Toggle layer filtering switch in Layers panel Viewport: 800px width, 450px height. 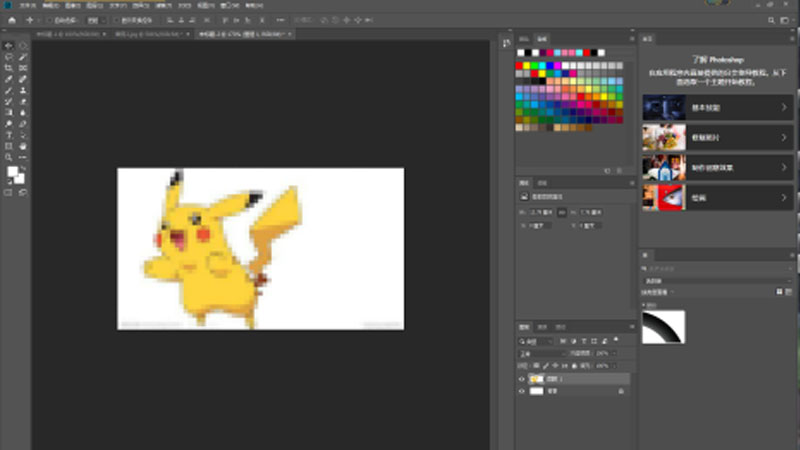[x=616, y=340]
